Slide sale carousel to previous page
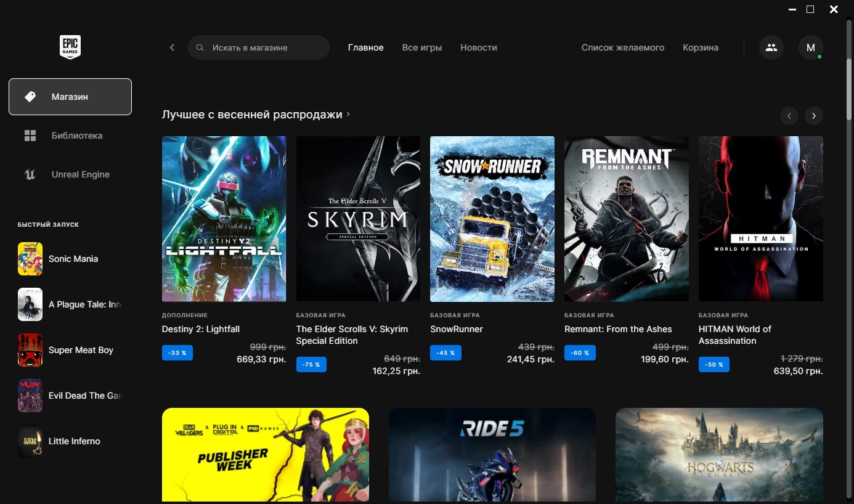This screenshot has height=504, width=854. [x=789, y=115]
